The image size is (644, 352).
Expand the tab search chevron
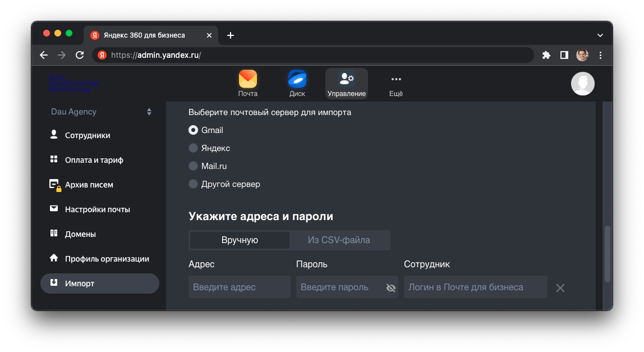pyautogui.click(x=600, y=35)
